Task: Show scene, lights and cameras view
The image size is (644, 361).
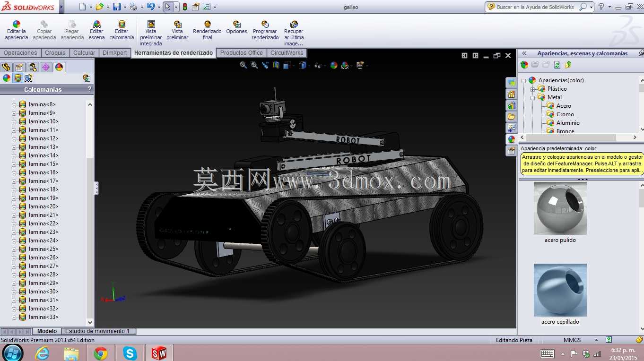Action: click(x=28, y=78)
